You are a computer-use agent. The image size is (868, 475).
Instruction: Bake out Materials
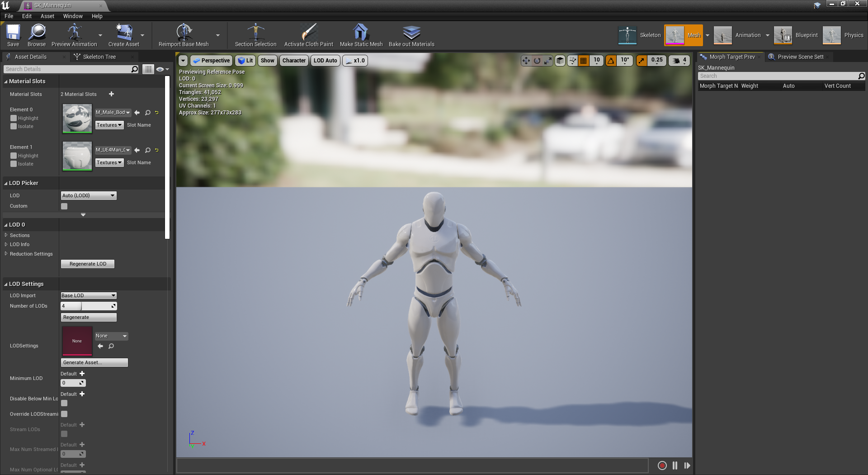411,35
